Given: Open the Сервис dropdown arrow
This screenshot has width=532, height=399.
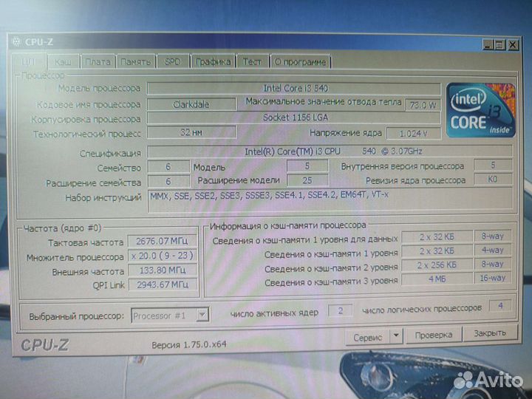Looking at the screenshot, I should click(396, 336).
